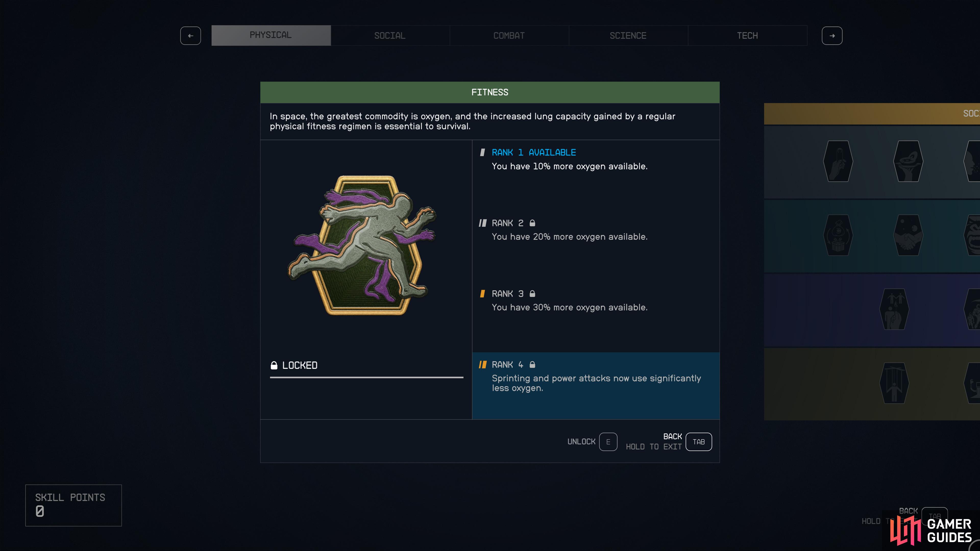Select the hand-with-match people skill icon
This screenshot has width=980, height=551.
[x=894, y=309]
